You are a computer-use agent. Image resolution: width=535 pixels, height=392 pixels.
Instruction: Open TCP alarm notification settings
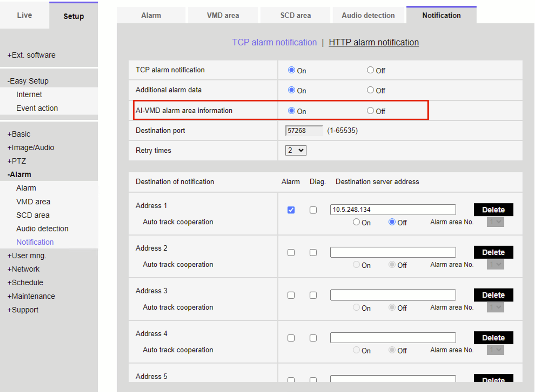274,42
